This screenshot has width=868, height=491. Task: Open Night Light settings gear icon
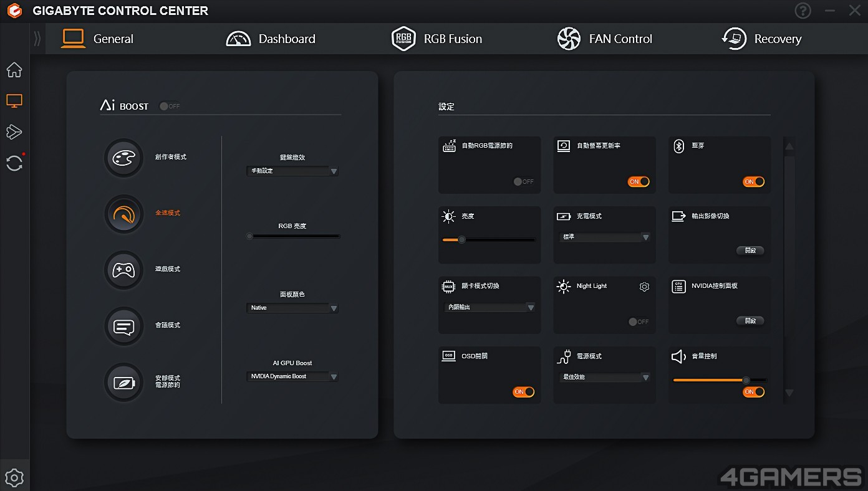click(x=644, y=287)
